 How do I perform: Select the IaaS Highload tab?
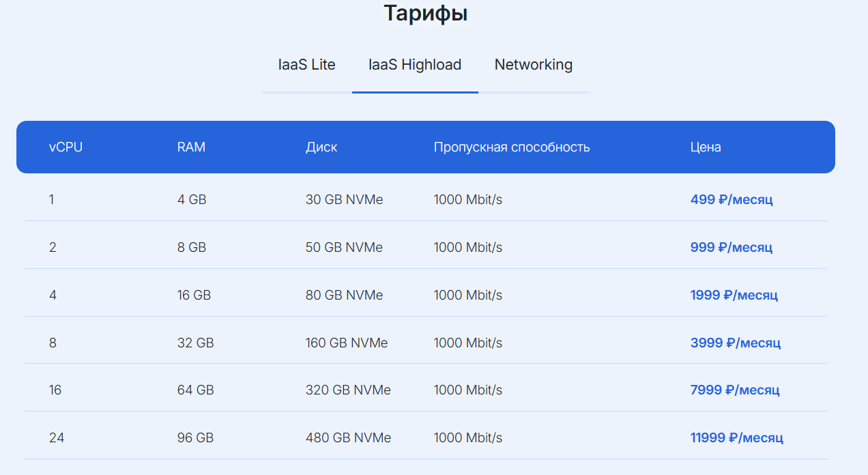point(415,65)
